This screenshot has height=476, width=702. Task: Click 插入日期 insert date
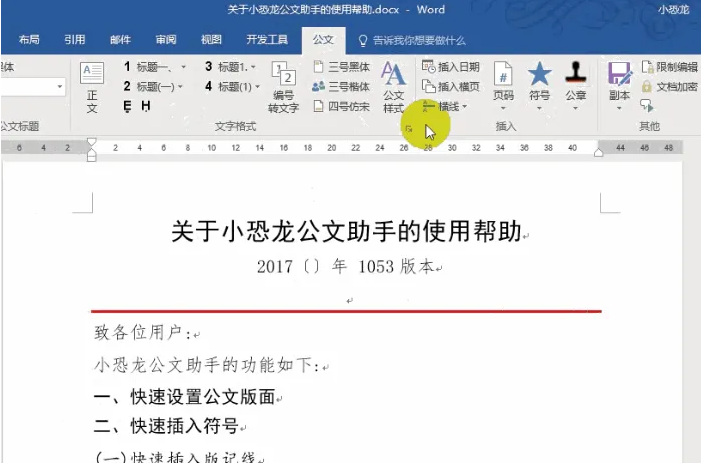click(x=451, y=67)
